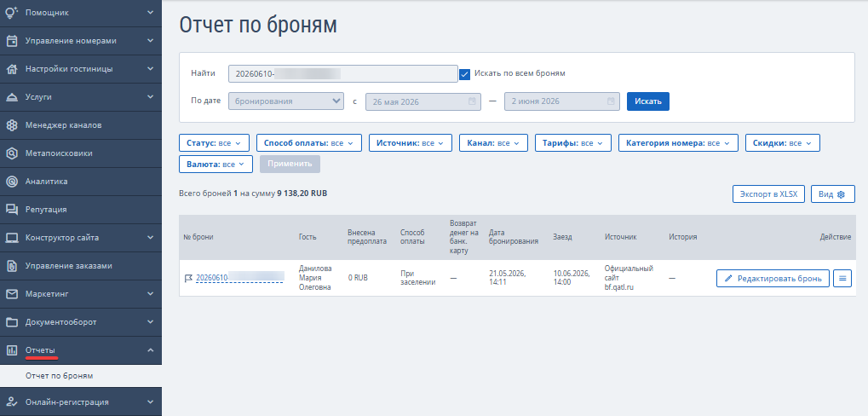Image resolution: width=868 pixels, height=416 pixels.
Task: Click the № брони column header
Action: [x=198, y=237]
